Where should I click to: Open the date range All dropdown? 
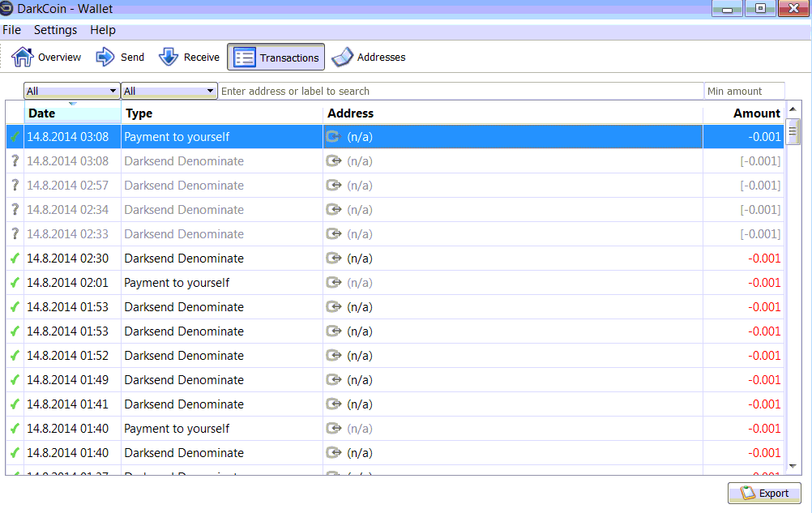click(x=72, y=91)
